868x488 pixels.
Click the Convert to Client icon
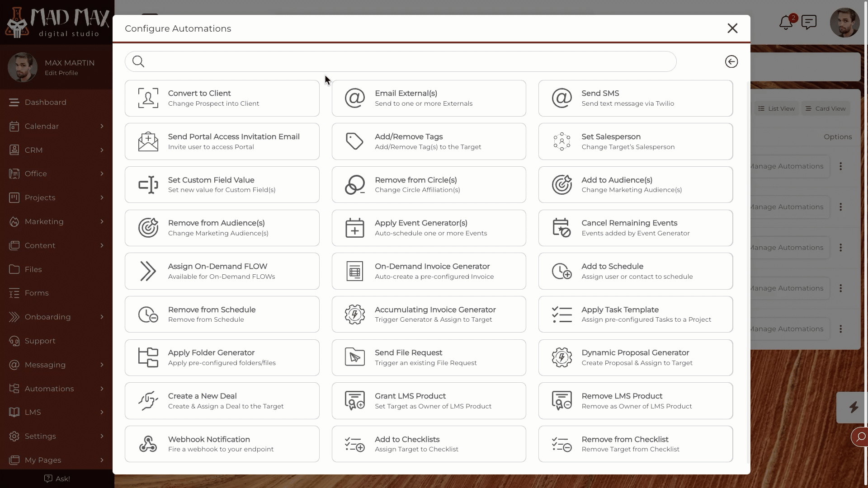click(148, 98)
